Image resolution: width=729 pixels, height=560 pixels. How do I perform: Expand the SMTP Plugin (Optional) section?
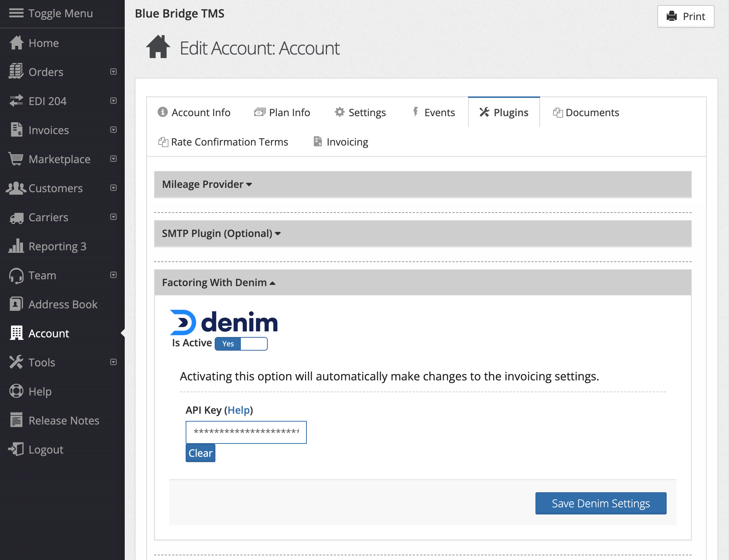(423, 233)
